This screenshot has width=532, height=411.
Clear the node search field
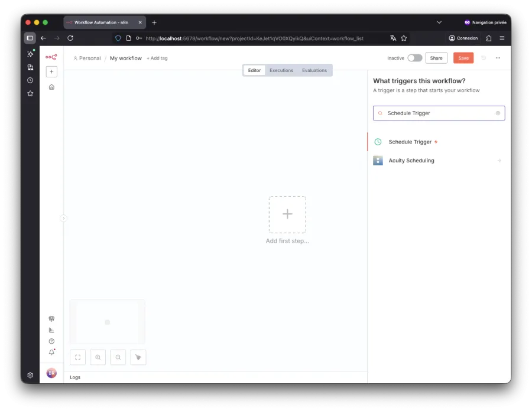tap(498, 113)
